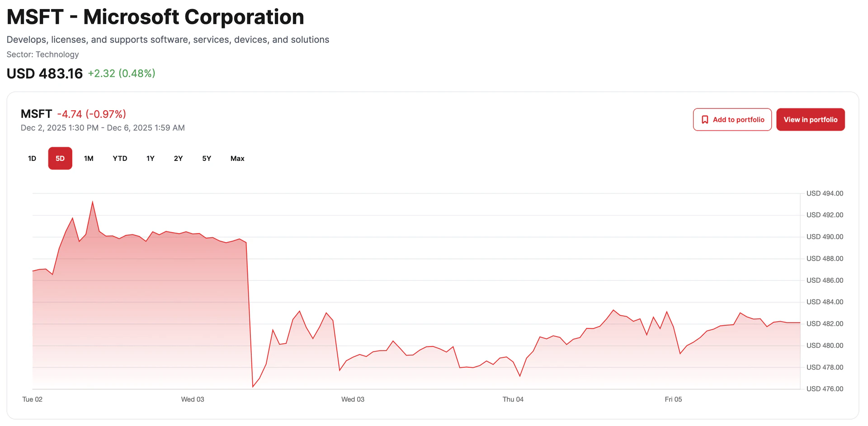The height and width of the screenshot is (426, 868).
Task: Open the YTD performance view
Action: (120, 158)
